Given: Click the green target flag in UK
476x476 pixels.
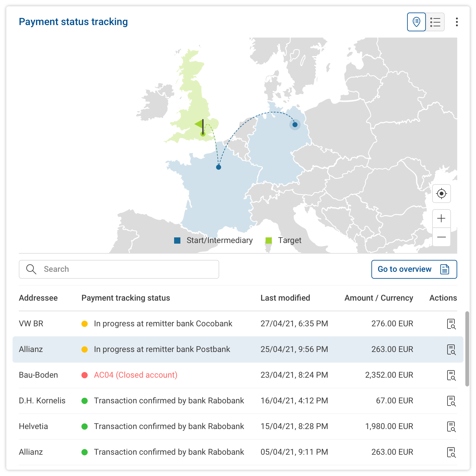Looking at the screenshot, I should click(200, 125).
